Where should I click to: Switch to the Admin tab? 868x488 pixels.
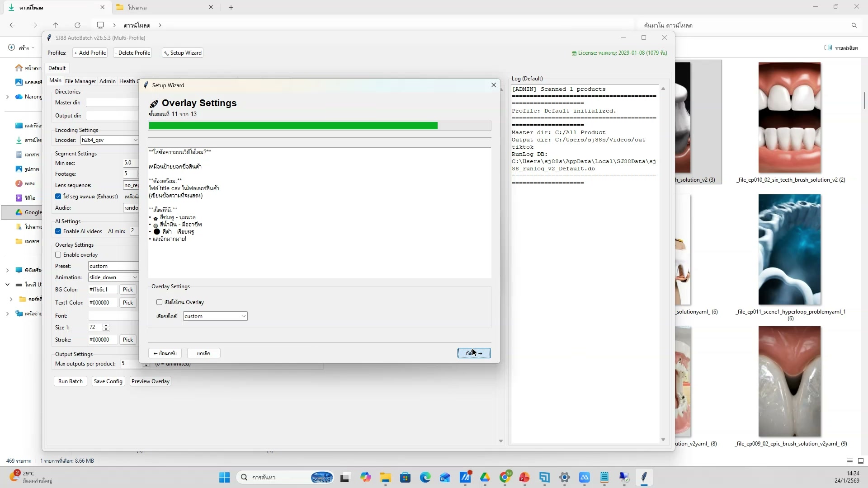click(x=107, y=81)
